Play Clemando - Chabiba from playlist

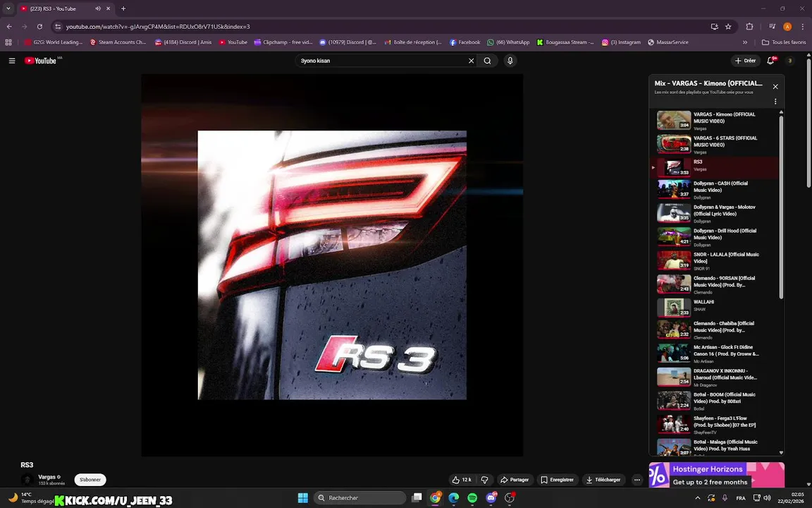[715, 329]
